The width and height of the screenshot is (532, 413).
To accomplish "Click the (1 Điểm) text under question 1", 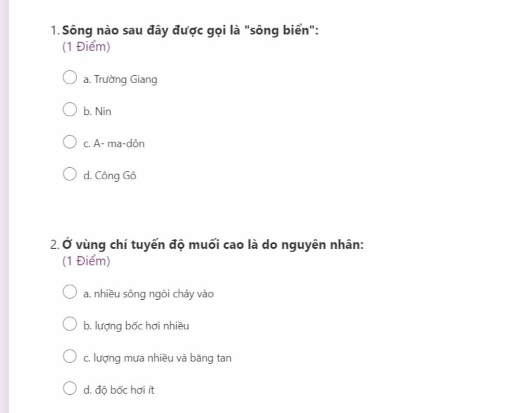I will 86,46.
